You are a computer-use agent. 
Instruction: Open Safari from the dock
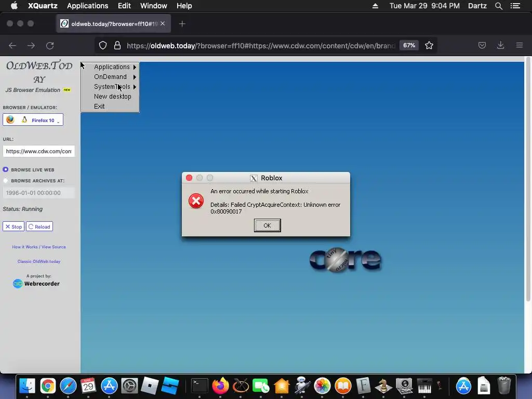(68, 386)
